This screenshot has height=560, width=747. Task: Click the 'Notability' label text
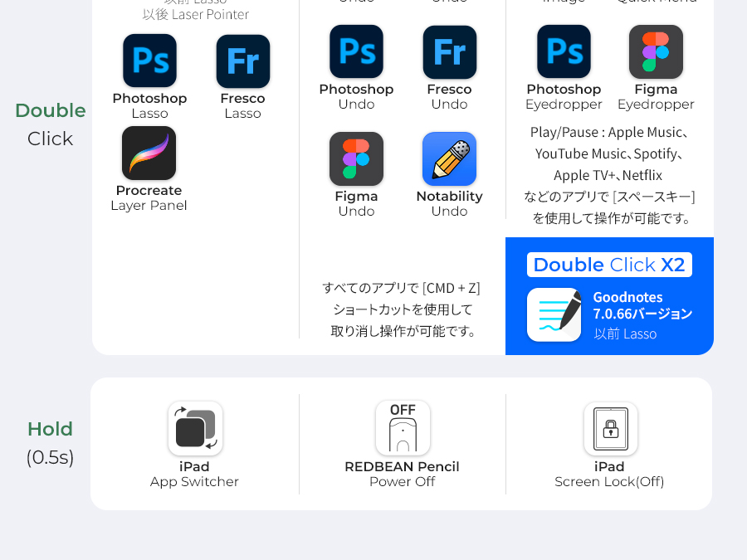(x=450, y=196)
